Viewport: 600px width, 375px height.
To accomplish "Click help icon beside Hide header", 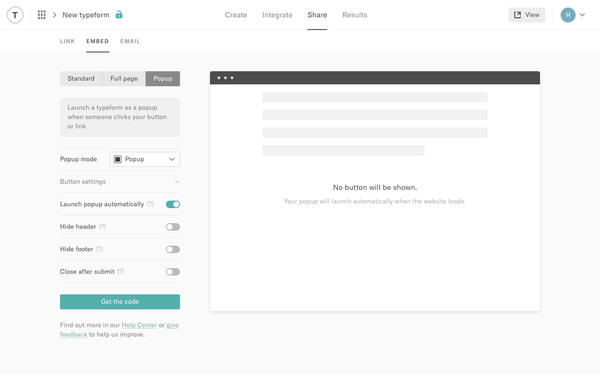I will pyautogui.click(x=103, y=227).
